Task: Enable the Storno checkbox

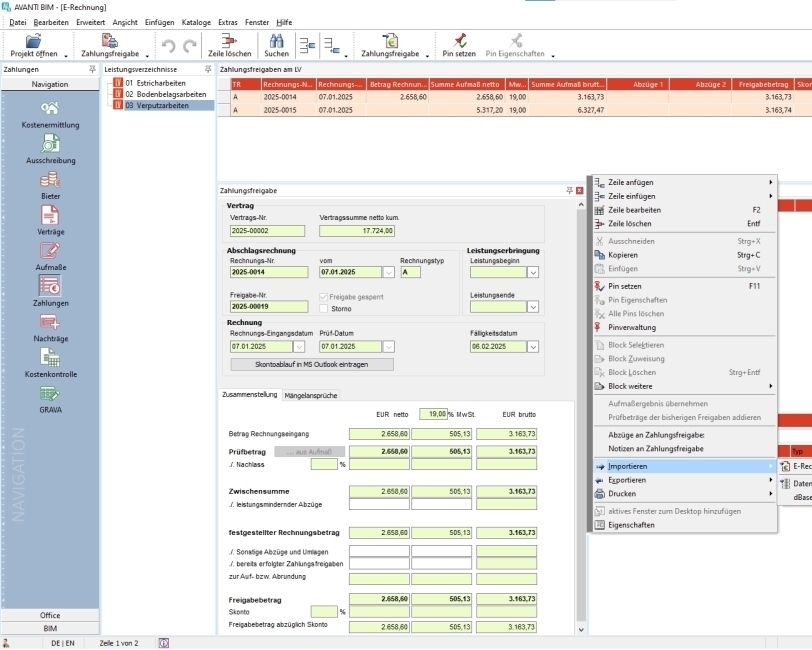Action: click(322, 309)
